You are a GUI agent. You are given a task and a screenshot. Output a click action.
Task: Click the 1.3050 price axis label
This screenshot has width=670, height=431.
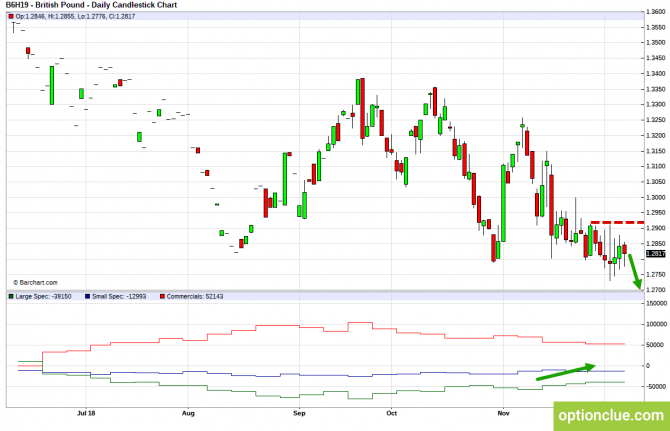click(x=656, y=182)
